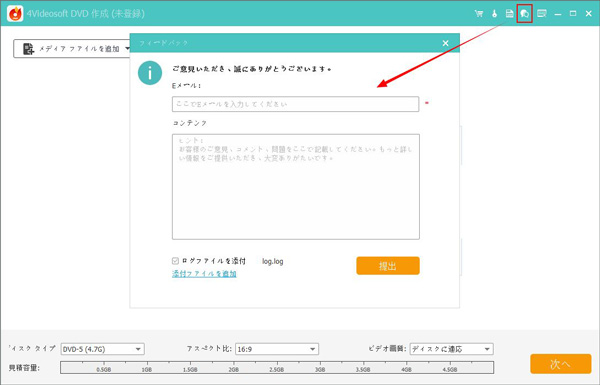Viewport: 600px width, 385px height.
Task: Click the save project icon in title bar
Action: pyautogui.click(x=509, y=14)
